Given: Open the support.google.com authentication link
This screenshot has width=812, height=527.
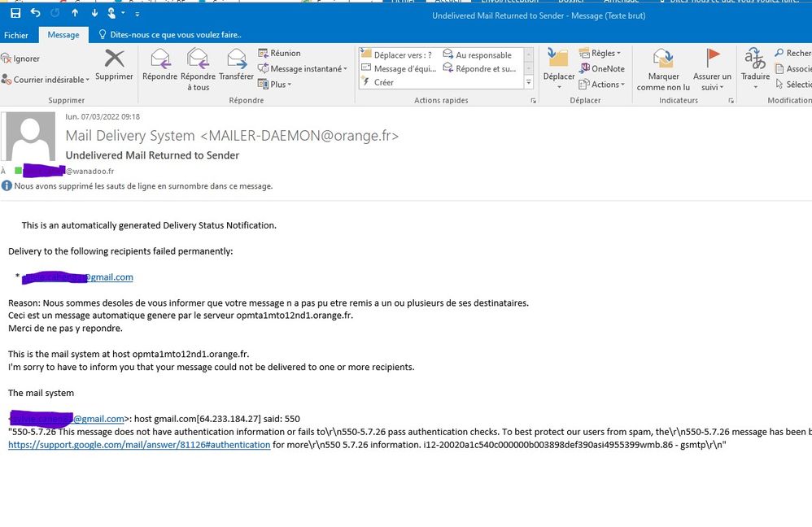Looking at the screenshot, I should pos(139,445).
